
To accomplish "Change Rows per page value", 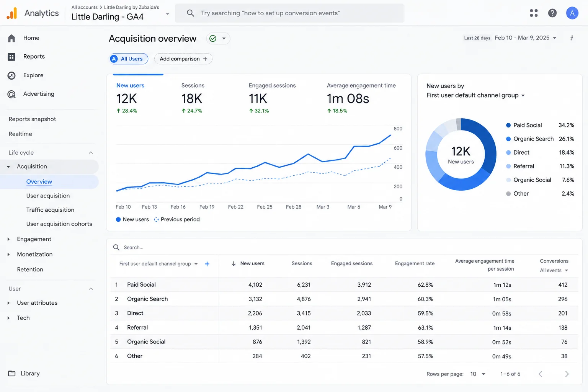I will 478,374.
